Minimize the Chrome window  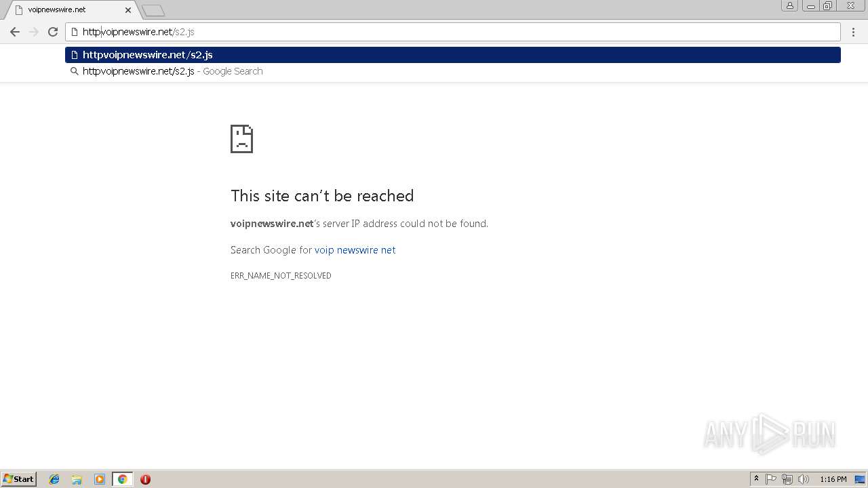pos(810,5)
